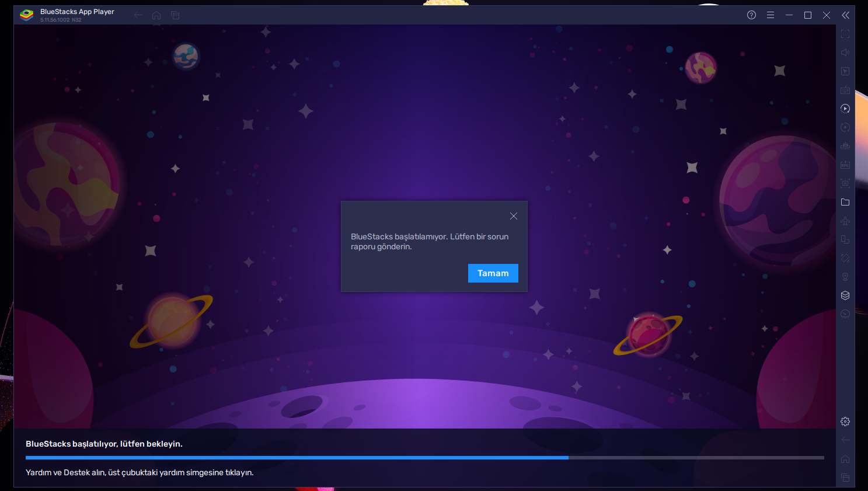Click the 'BlueStacks başlatılıyor, lütfen bekleyin.' status text
This screenshot has height=491, width=868.
pyautogui.click(x=104, y=444)
